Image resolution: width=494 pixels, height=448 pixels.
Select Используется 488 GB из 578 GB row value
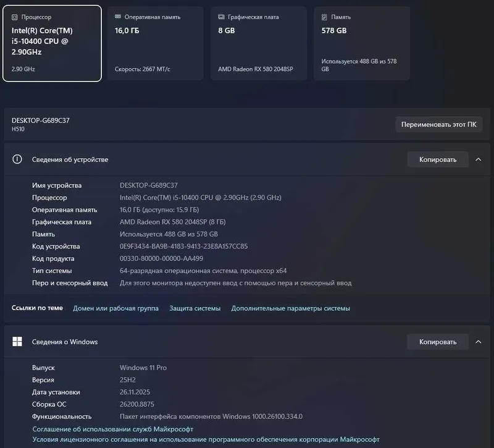(169, 234)
